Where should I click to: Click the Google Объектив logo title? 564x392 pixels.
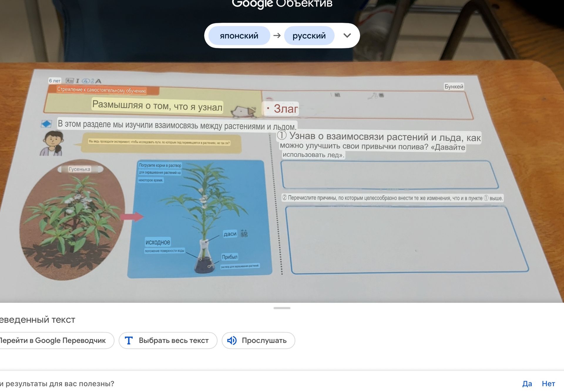pyautogui.click(x=282, y=4)
